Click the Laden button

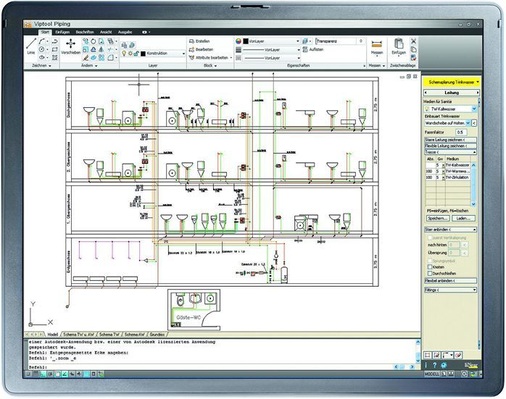463,218
